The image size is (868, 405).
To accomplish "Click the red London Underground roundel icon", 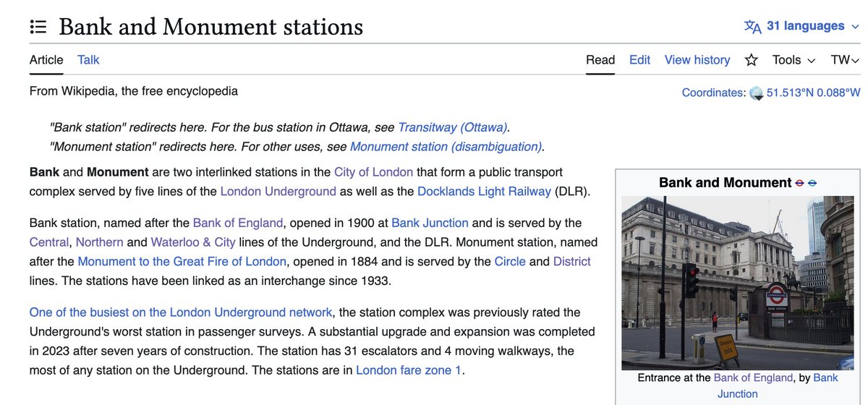I will coord(799,183).
